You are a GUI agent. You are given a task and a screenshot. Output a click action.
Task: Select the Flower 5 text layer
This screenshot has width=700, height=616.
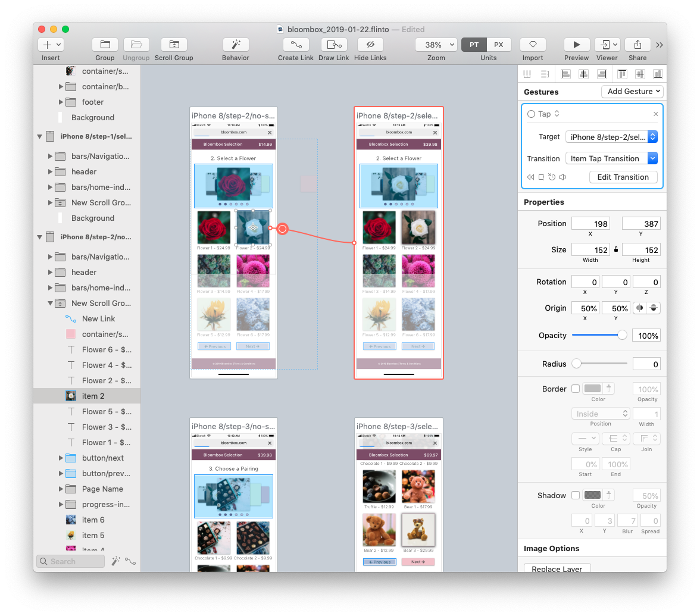point(87,412)
